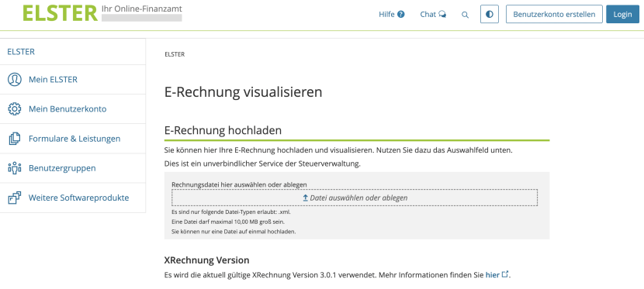This screenshot has width=644, height=289.
Task: Click the gear icon for Mein Benutzerkonto
Action: pyautogui.click(x=15, y=109)
